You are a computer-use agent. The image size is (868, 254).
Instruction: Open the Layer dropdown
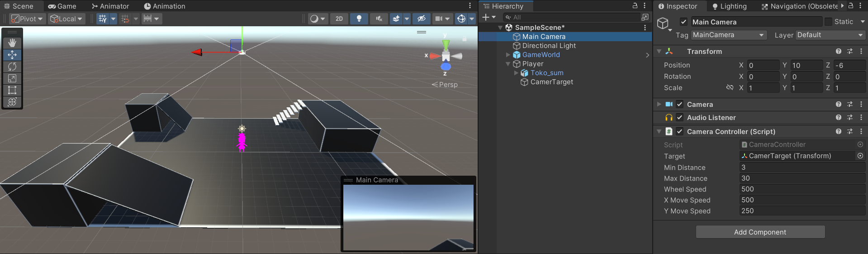tap(830, 35)
